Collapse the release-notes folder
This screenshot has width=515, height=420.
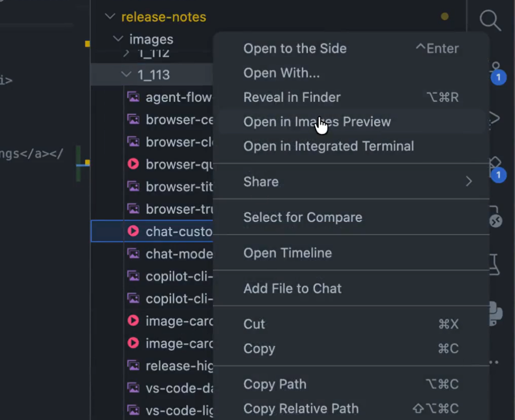point(110,17)
